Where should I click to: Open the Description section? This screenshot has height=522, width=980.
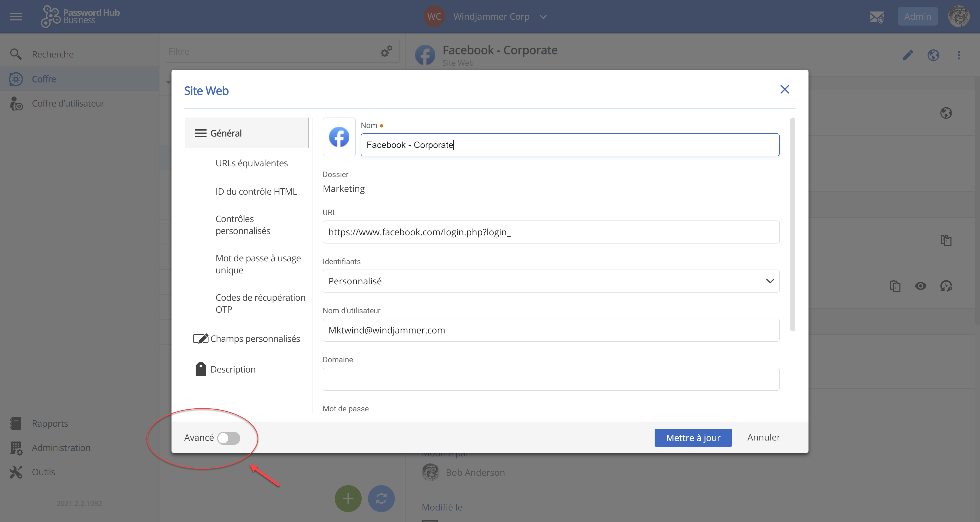coord(233,369)
